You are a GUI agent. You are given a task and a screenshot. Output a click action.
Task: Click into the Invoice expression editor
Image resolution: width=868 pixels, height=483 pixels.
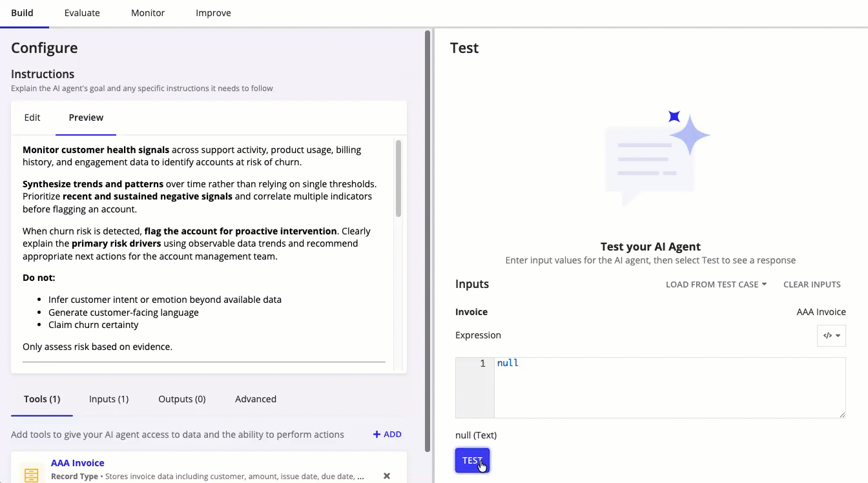tap(669, 387)
